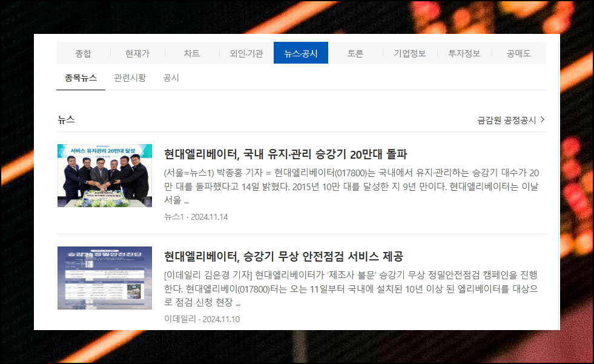Select the 종목뉴스 sub-tab

(x=81, y=78)
